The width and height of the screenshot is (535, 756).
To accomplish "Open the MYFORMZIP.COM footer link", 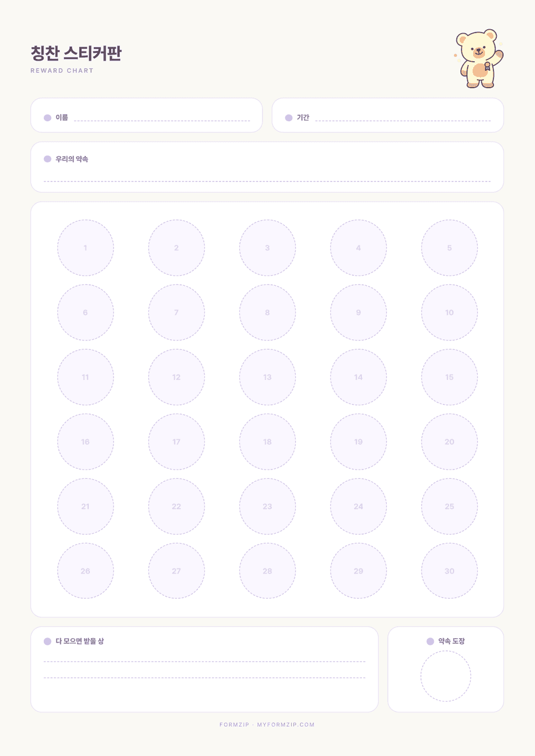I will (285, 725).
